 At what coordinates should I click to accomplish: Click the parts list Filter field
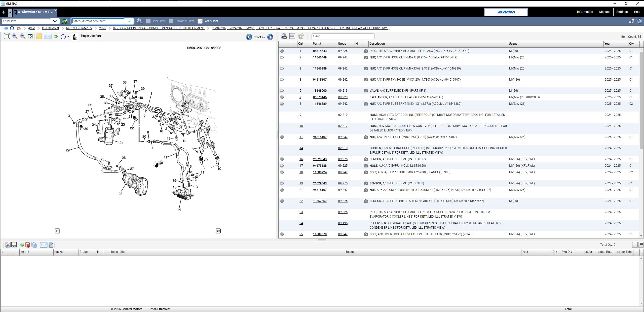pos(343,36)
